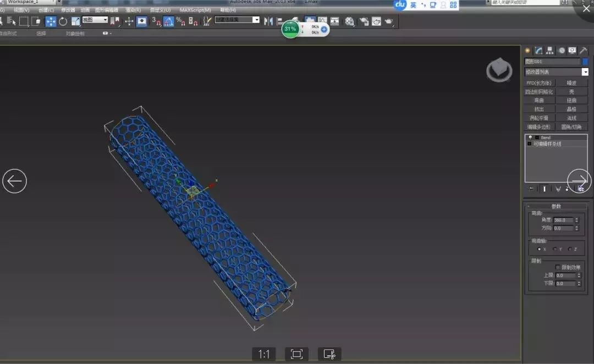Click the Mirror tool icon
The image size is (594, 364).
(268, 21)
